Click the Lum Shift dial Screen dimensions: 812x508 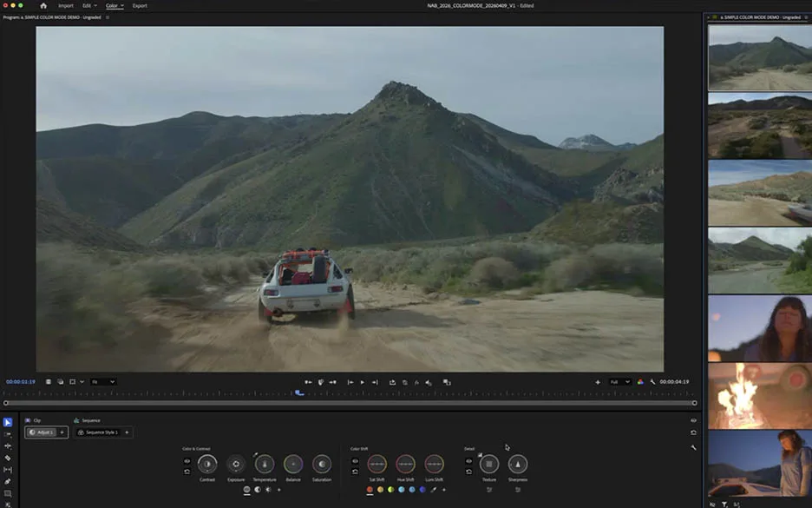[x=434, y=464]
